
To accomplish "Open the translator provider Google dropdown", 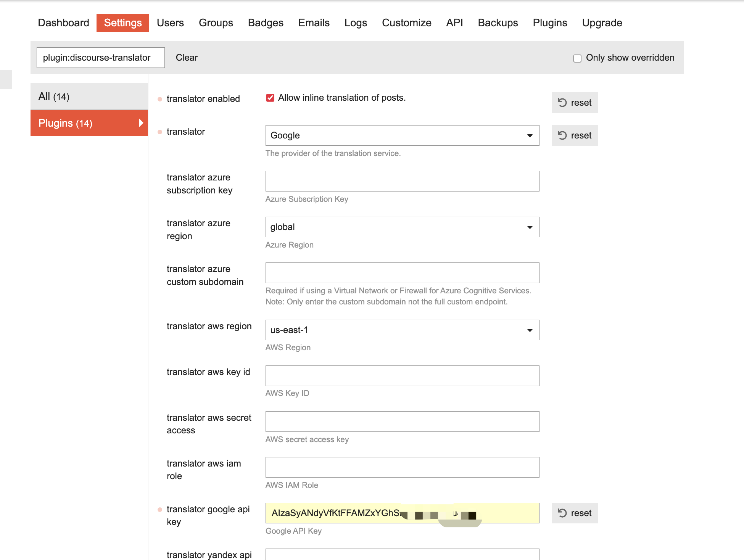I will point(402,135).
